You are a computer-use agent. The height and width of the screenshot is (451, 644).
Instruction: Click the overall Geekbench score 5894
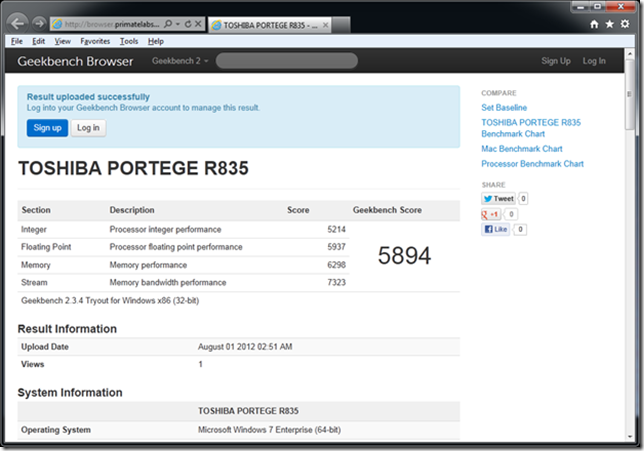[x=404, y=255]
